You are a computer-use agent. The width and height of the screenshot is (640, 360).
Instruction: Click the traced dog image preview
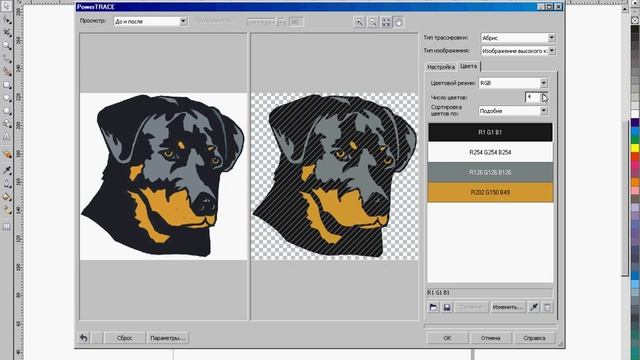[x=335, y=177]
